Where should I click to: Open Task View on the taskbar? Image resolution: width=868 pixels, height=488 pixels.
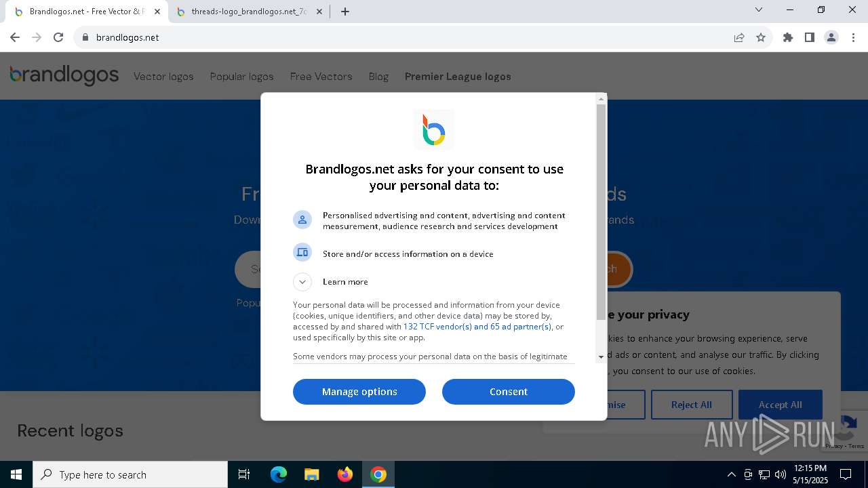click(244, 474)
